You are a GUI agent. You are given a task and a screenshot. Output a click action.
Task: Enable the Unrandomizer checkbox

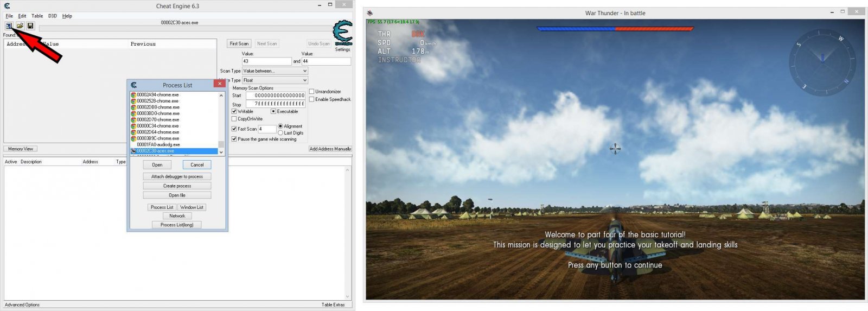click(x=312, y=92)
